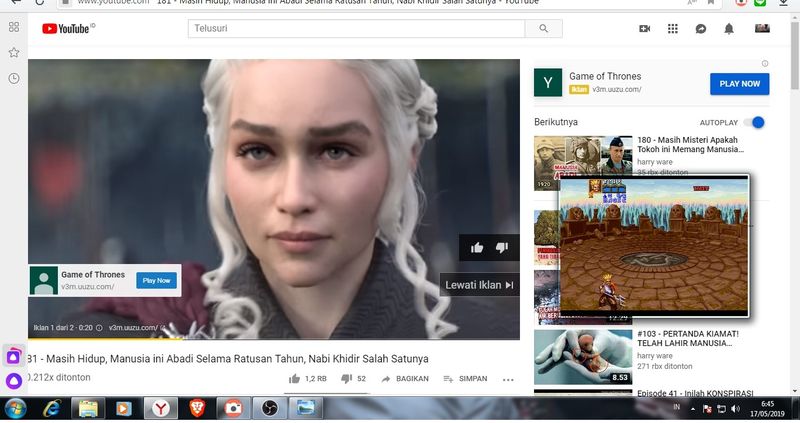
Task: Open Yandex Browser taskbar icon
Action: point(161,409)
